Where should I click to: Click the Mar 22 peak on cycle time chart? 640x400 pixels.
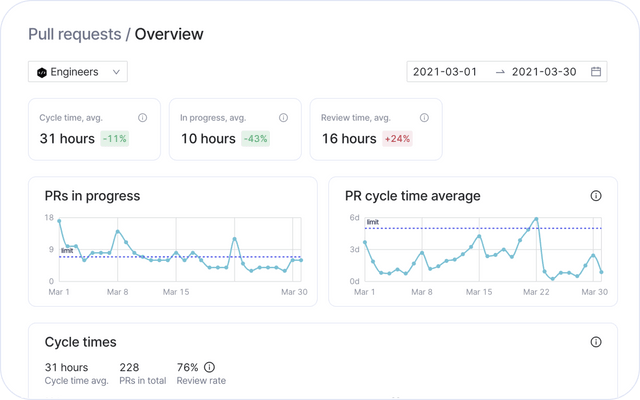click(537, 218)
